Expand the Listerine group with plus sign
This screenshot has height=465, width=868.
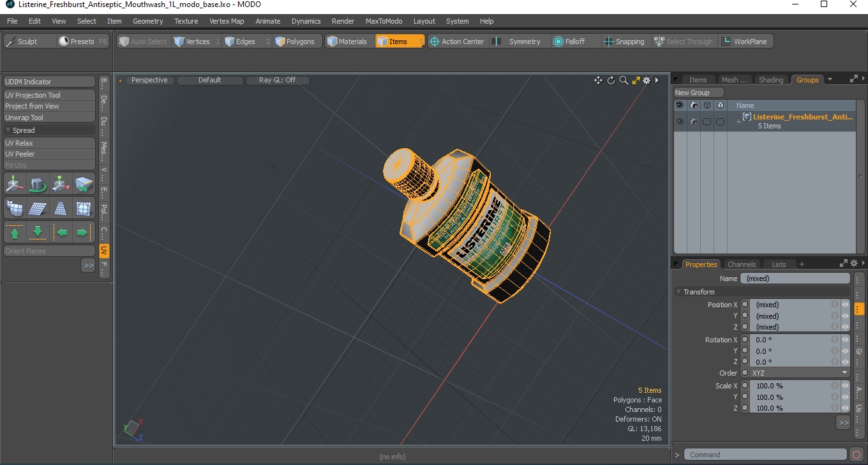click(738, 121)
